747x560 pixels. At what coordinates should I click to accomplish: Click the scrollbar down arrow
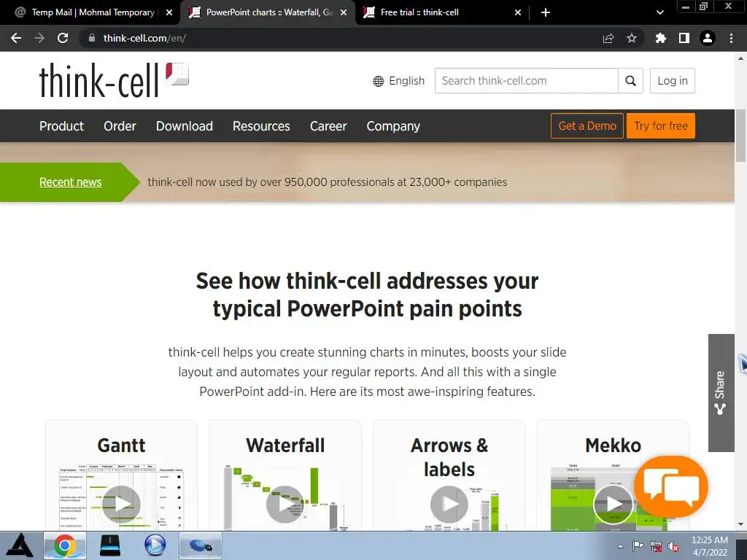[741, 524]
